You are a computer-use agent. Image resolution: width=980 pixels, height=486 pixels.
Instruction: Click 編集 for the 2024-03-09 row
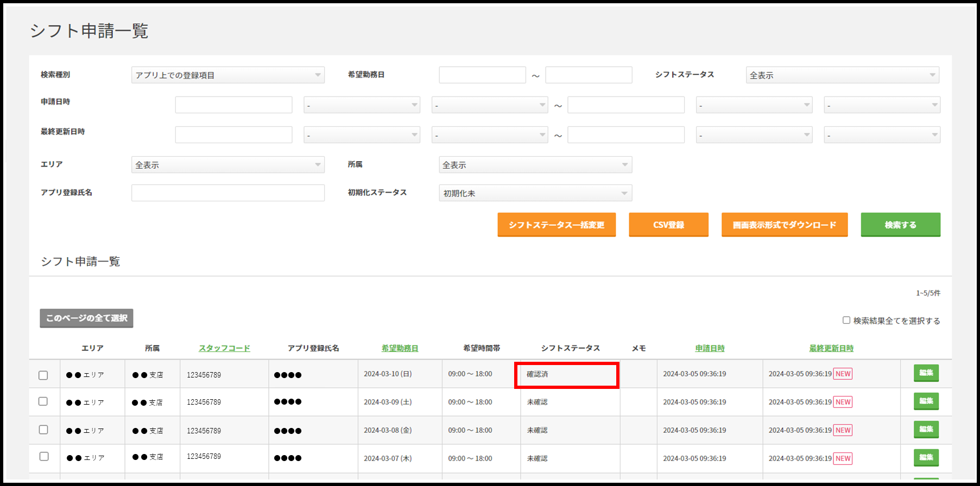926,401
